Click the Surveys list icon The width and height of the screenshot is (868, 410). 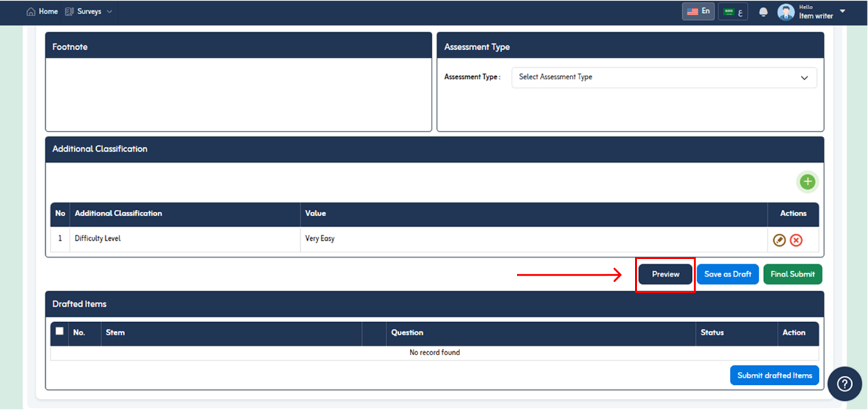pos(70,12)
